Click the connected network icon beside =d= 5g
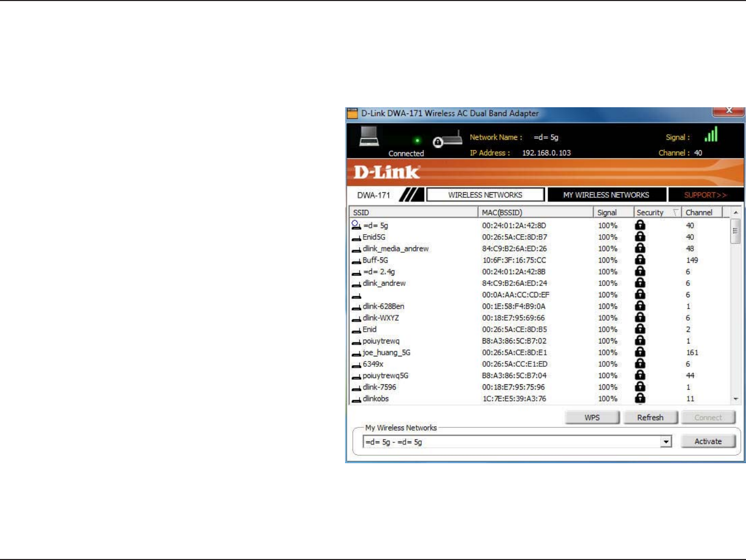This screenshot has height=560, width=746. pos(356,225)
